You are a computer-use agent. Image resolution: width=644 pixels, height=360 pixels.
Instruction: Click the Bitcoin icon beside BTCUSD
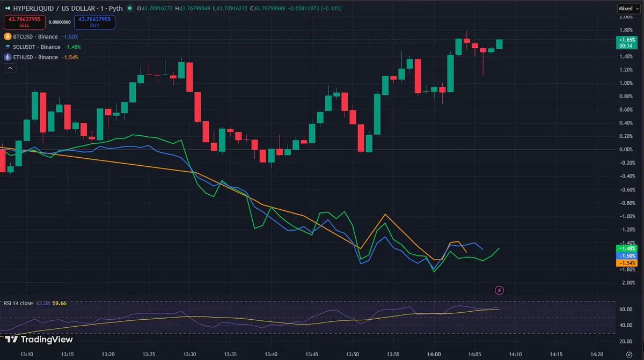(8, 36)
